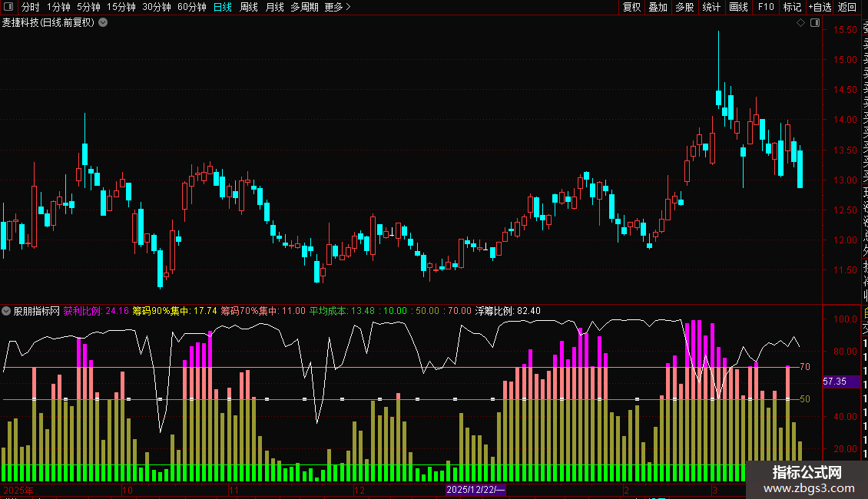The height and width of the screenshot is (499, 868).
Task: Click the 2025/12/22 date marker
Action: [475, 490]
